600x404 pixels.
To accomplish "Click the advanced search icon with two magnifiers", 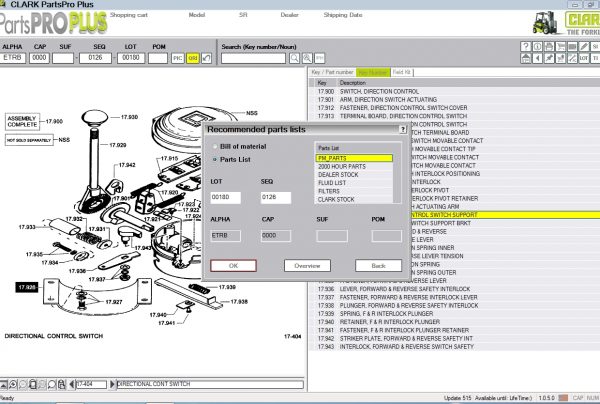I will tap(307, 58).
